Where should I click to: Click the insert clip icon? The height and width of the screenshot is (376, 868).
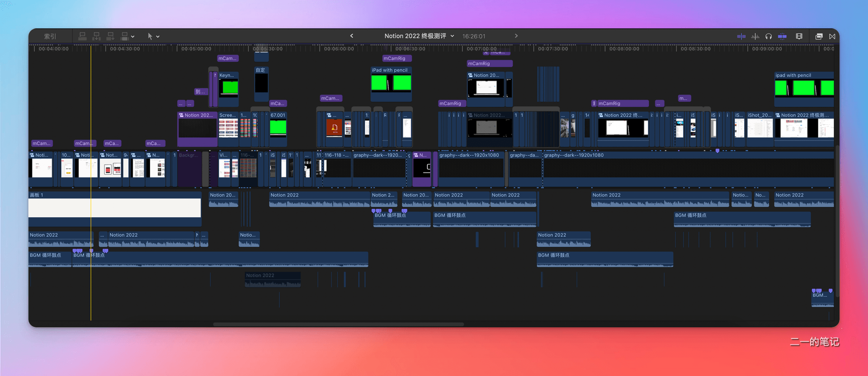pos(97,36)
